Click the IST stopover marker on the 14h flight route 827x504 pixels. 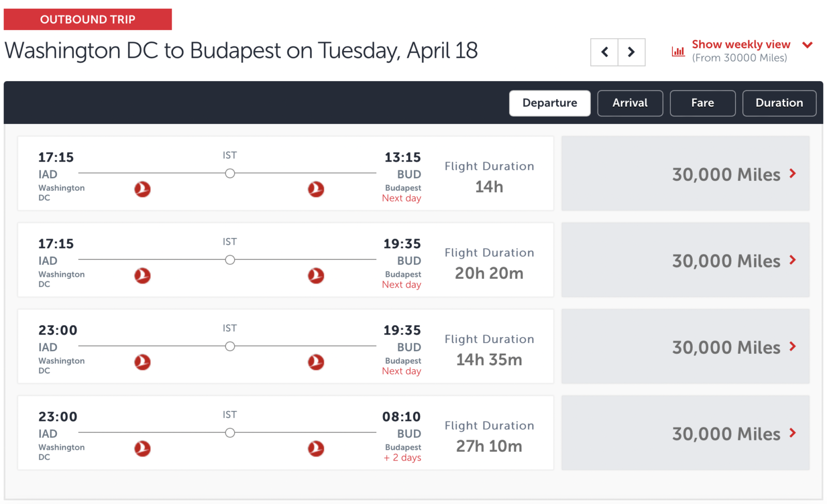[x=229, y=174]
